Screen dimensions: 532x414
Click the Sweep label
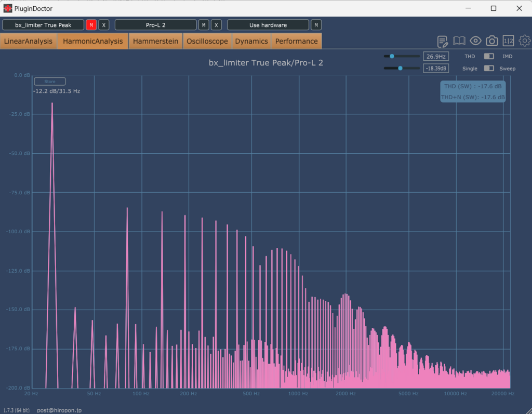click(x=507, y=69)
